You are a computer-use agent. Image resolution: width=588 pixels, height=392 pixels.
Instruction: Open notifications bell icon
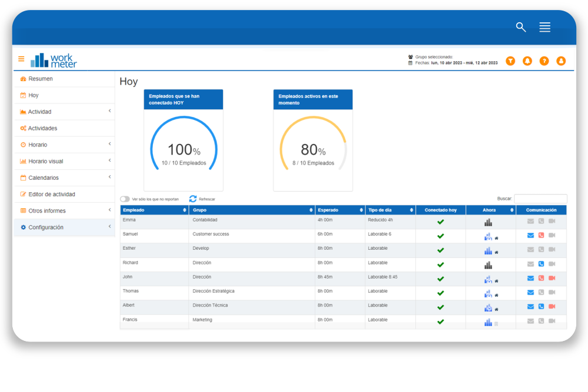pyautogui.click(x=527, y=61)
